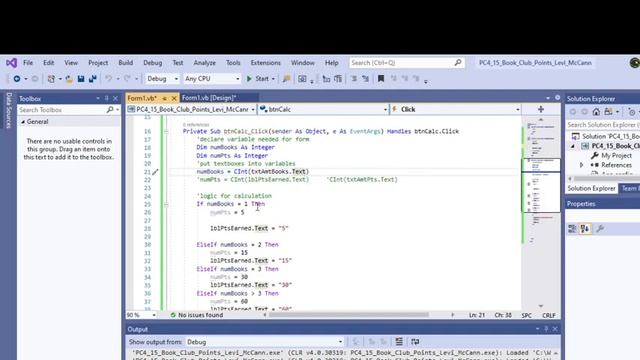Click the New Project toolbar icon

tap(51, 79)
